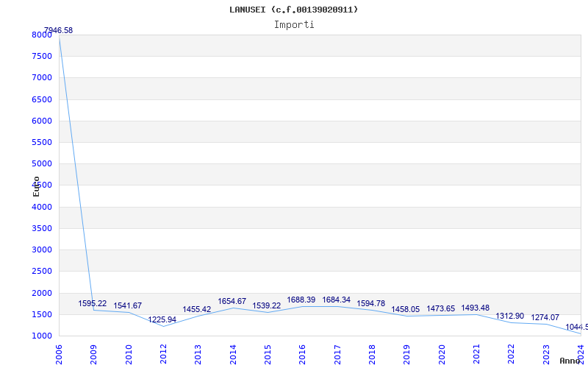Click the 1473.65 data label
This screenshot has width=588, height=368.
click(440, 308)
